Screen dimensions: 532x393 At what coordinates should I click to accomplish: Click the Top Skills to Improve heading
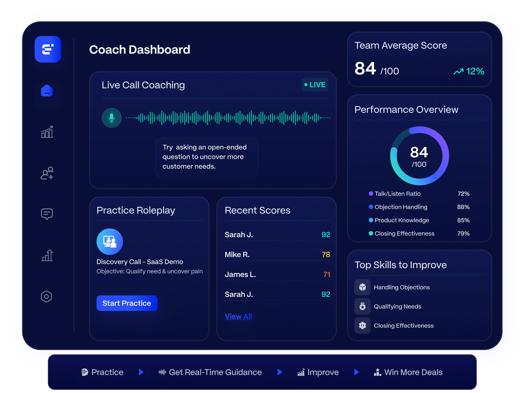(x=401, y=265)
